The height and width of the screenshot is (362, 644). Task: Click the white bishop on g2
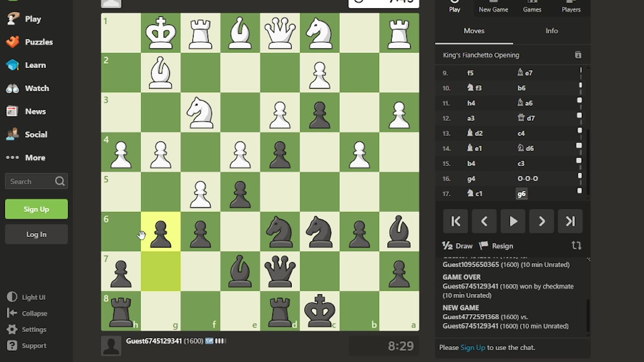pos(160,73)
